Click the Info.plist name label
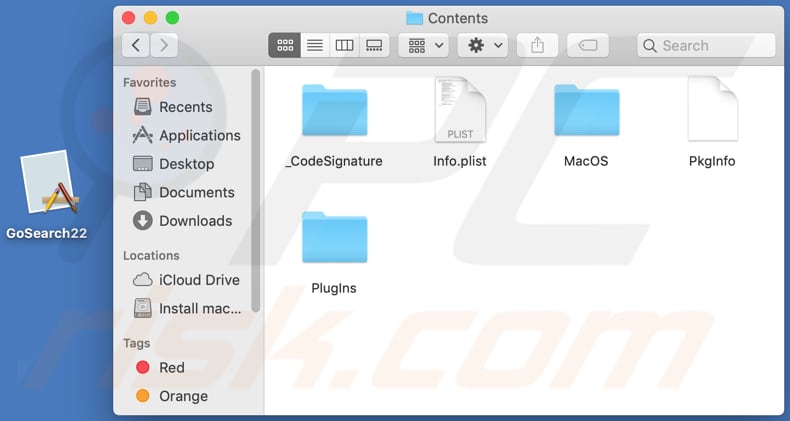This screenshot has width=790, height=421. 460,161
